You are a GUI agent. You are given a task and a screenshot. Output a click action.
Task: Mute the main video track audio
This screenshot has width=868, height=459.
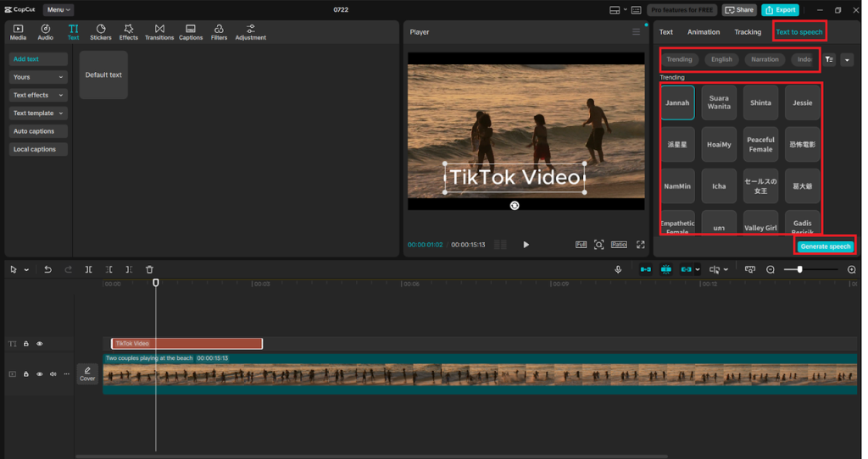[x=53, y=373]
